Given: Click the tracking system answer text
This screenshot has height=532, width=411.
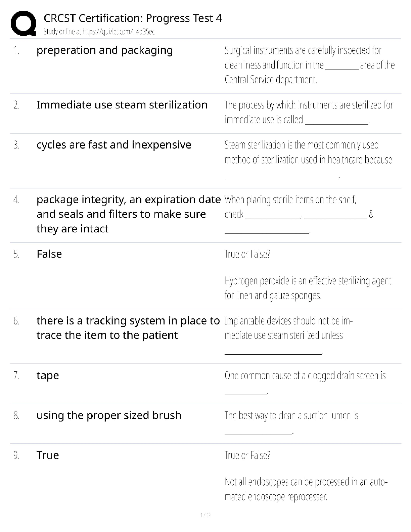Looking at the screenshot, I should [x=128, y=328].
